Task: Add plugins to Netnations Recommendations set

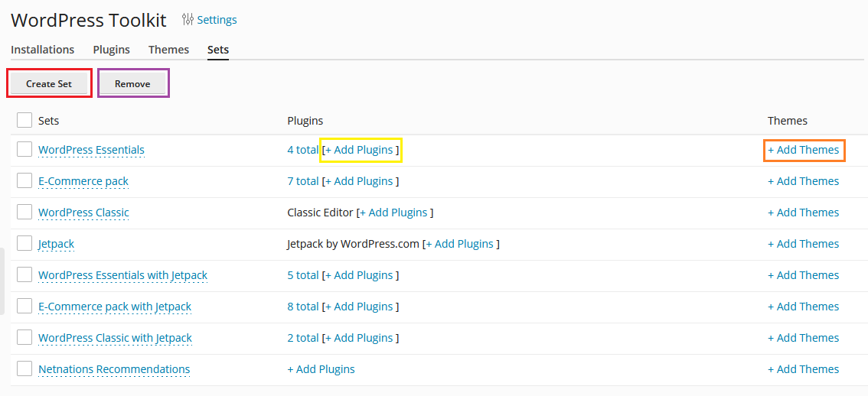Action: coord(321,369)
